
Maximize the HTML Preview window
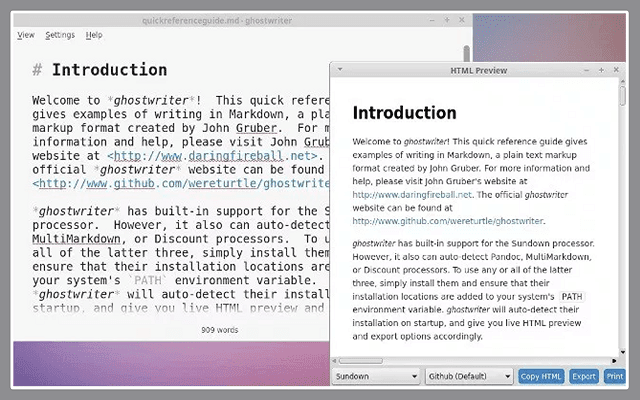click(x=601, y=70)
